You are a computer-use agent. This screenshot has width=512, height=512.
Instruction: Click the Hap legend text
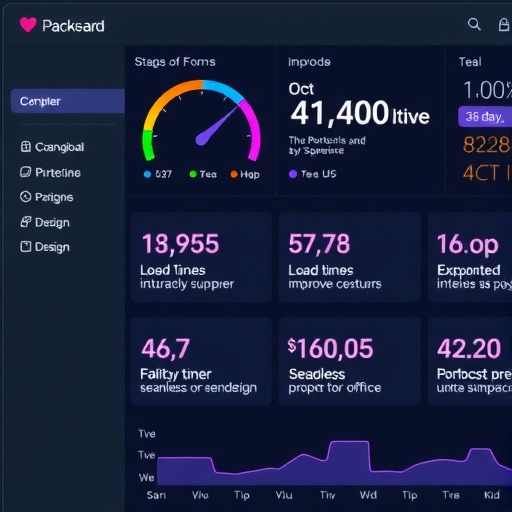[250, 174]
